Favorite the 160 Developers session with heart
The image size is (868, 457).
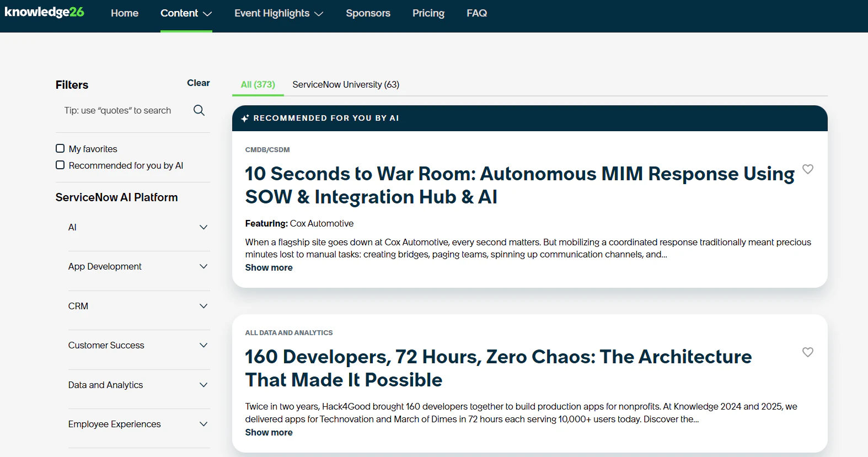coord(807,352)
